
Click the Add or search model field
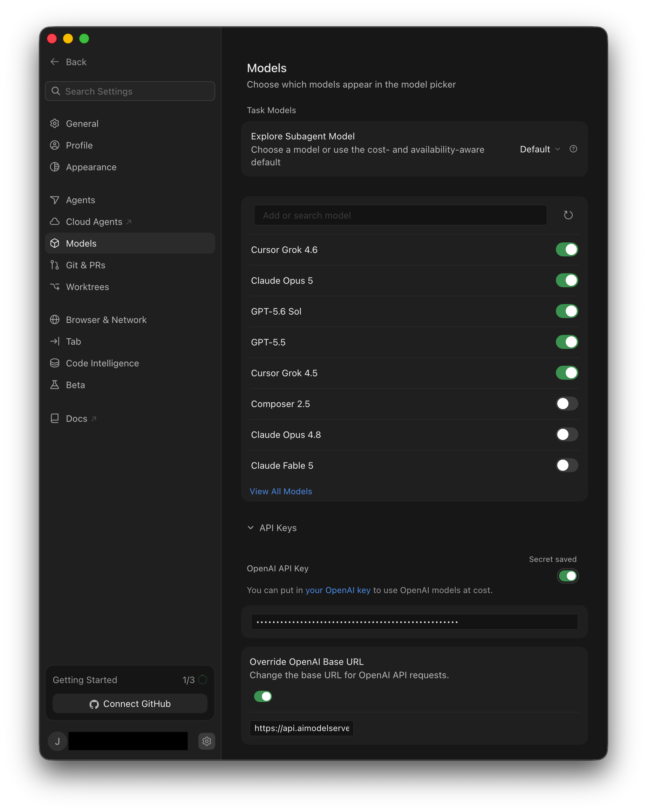coord(400,215)
